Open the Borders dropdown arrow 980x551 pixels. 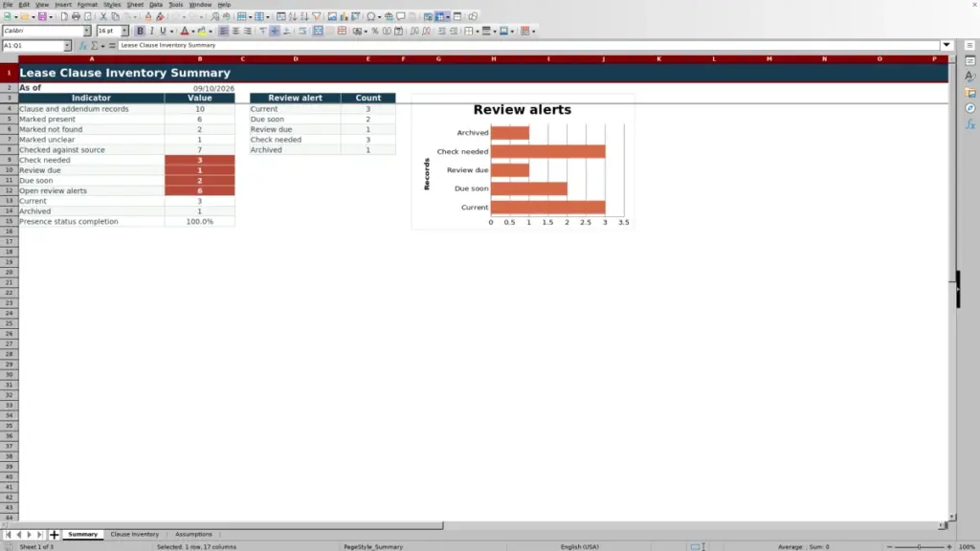(478, 32)
